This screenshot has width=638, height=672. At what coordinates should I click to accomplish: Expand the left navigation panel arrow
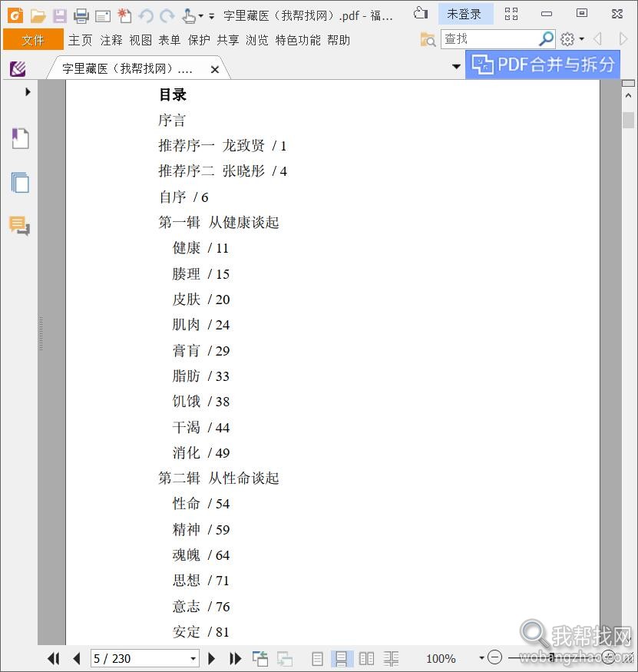point(28,91)
